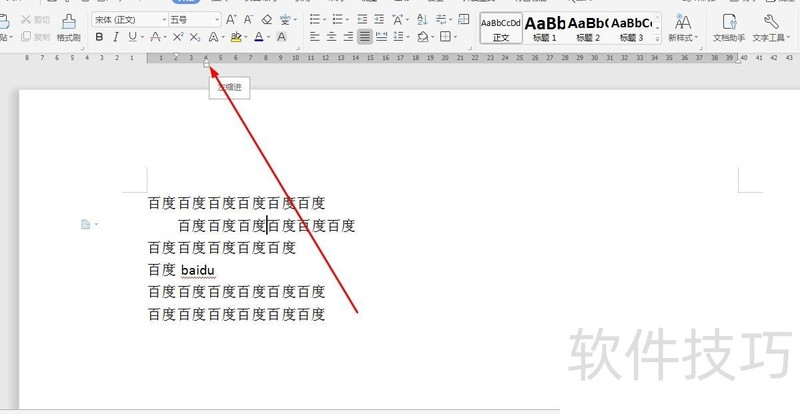Toggle justified alignment

point(364,37)
